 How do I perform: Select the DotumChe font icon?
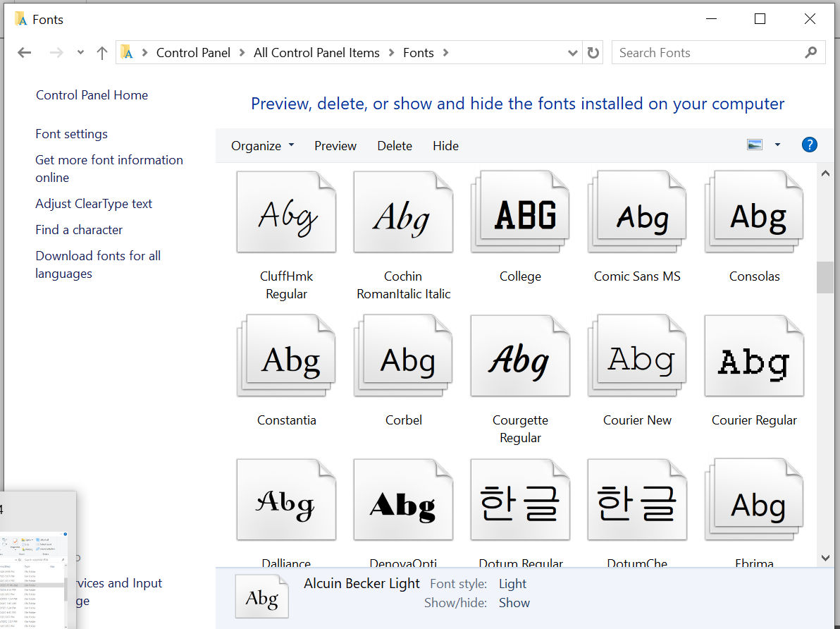tap(637, 499)
